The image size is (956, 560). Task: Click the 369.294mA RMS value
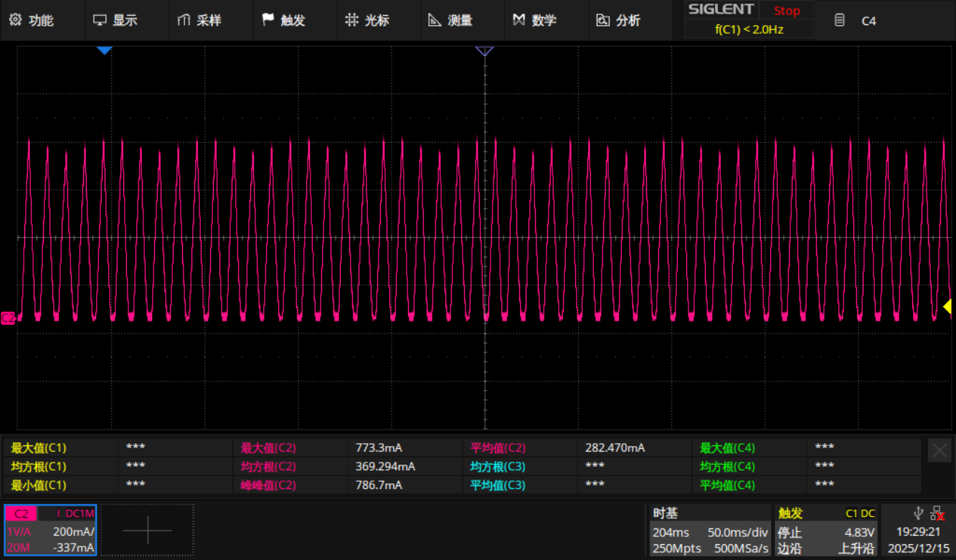pyautogui.click(x=385, y=467)
